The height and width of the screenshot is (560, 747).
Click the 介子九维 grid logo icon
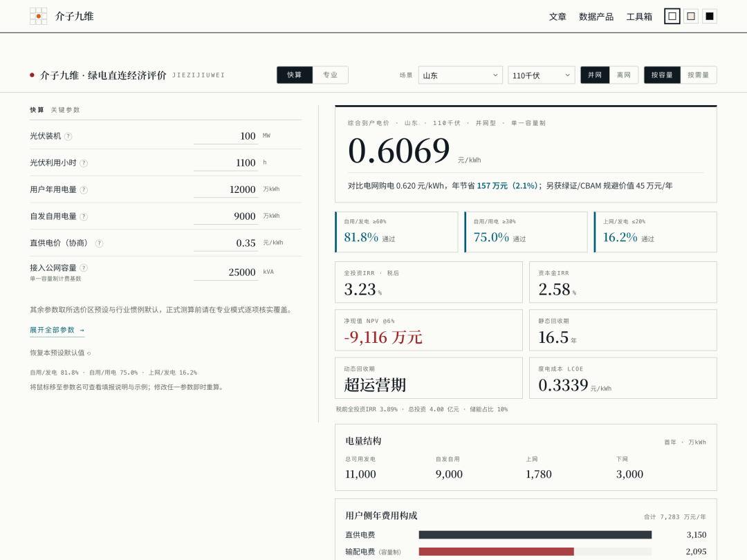click(38, 16)
